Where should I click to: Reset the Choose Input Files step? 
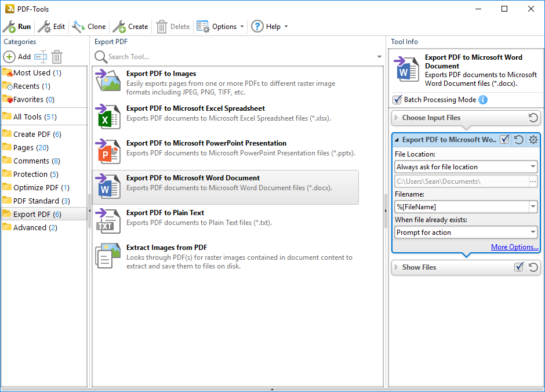[533, 118]
